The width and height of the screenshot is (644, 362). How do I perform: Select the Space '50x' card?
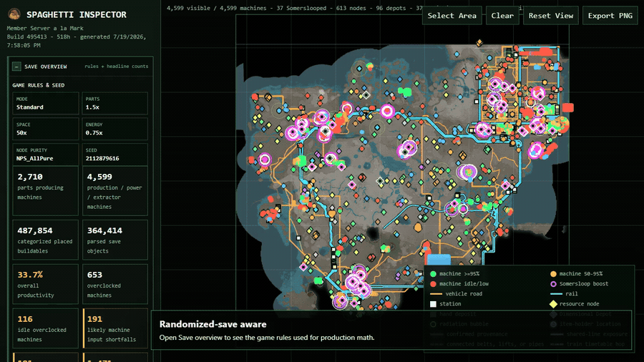(45, 129)
